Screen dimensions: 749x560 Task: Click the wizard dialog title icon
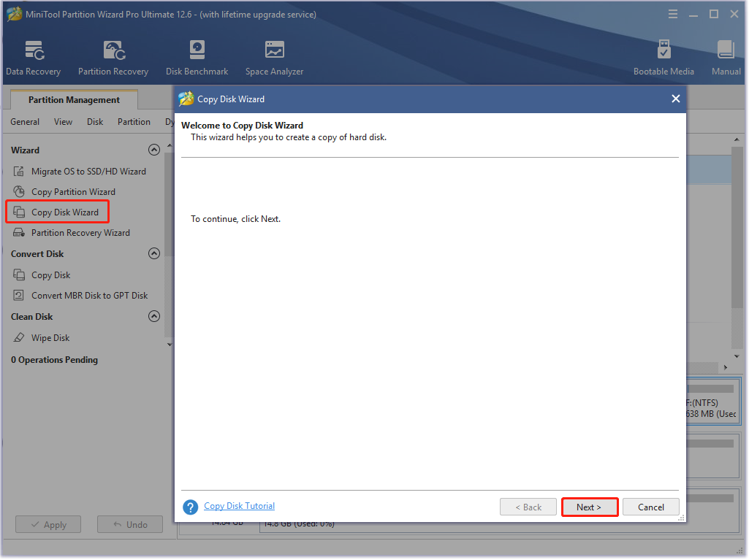186,99
